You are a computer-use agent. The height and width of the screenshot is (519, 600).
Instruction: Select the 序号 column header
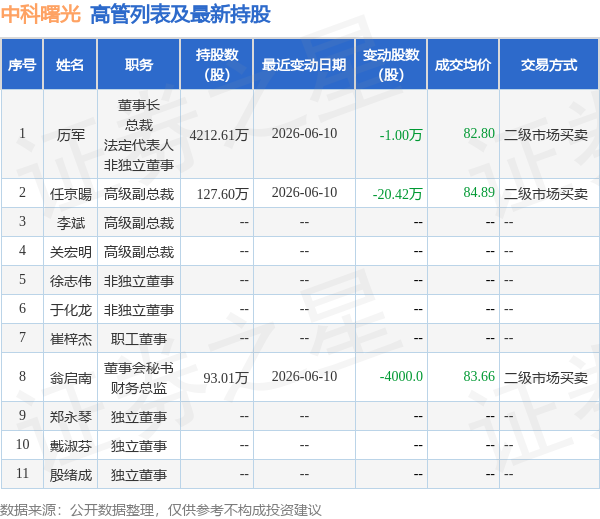(22, 65)
